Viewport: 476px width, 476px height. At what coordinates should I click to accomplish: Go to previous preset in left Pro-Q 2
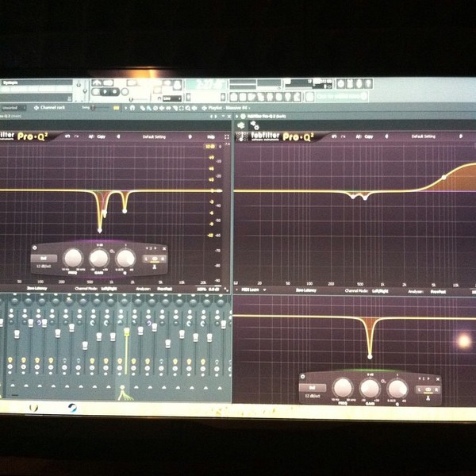pyautogui.click(x=118, y=136)
